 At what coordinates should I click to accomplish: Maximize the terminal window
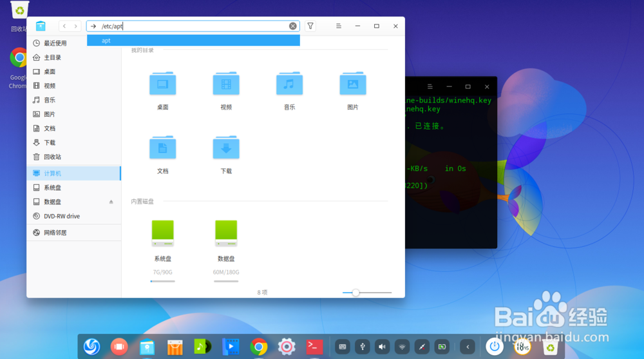click(x=468, y=87)
